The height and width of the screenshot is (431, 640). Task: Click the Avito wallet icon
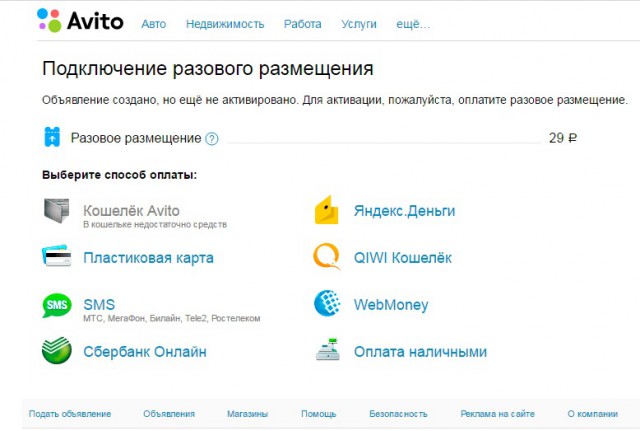click(57, 211)
